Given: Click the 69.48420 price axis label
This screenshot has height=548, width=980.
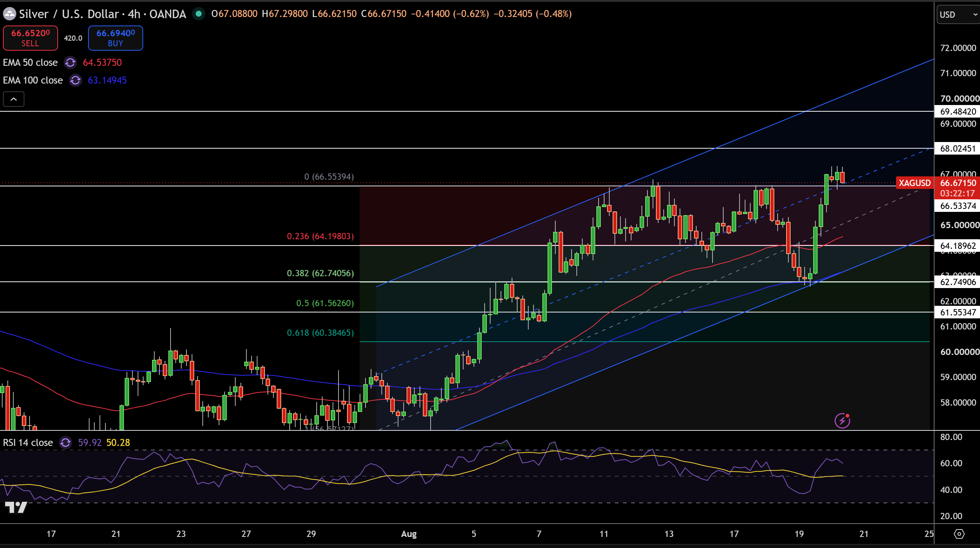Looking at the screenshot, I should click(958, 111).
